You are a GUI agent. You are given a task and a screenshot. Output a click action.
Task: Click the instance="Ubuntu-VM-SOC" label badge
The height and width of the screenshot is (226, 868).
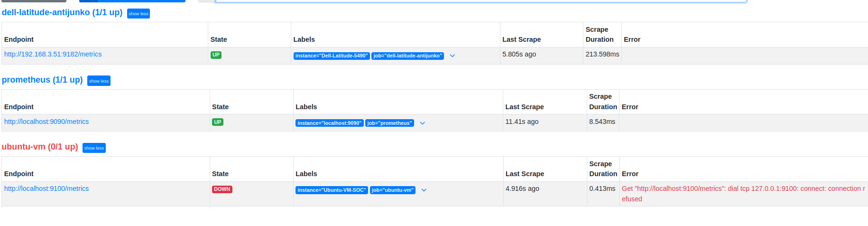(332, 190)
